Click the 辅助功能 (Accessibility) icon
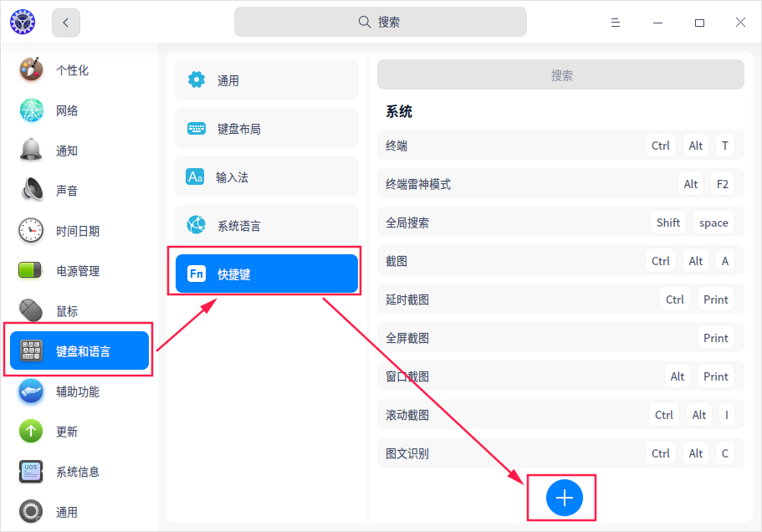This screenshot has width=762, height=532. coord(30,391)
